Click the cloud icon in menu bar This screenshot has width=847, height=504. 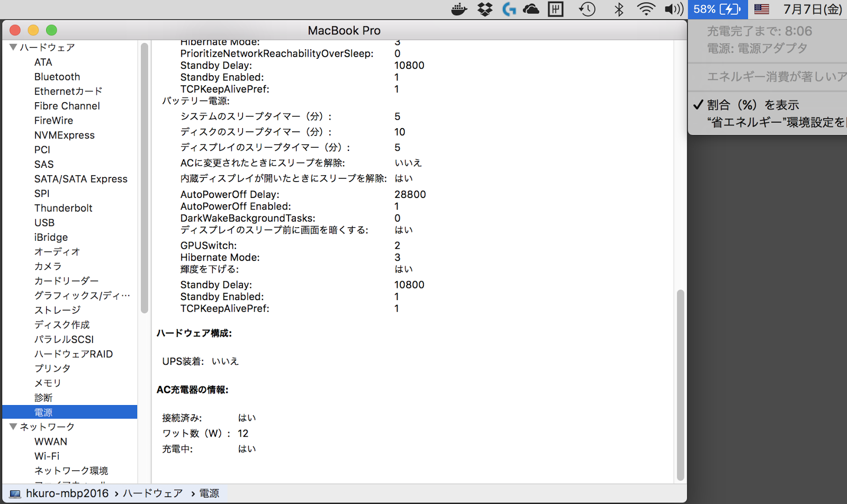[x=531, y=9]
